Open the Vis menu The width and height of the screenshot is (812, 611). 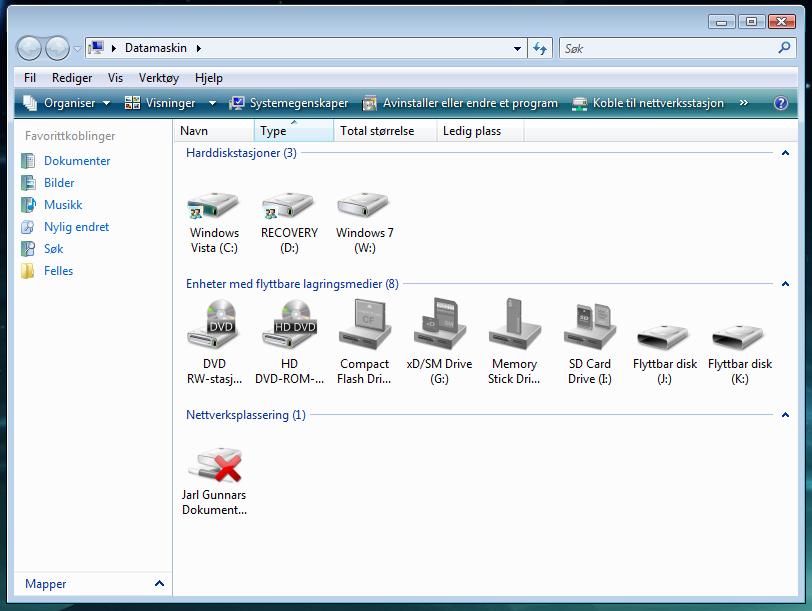click(x=115, y=78)
